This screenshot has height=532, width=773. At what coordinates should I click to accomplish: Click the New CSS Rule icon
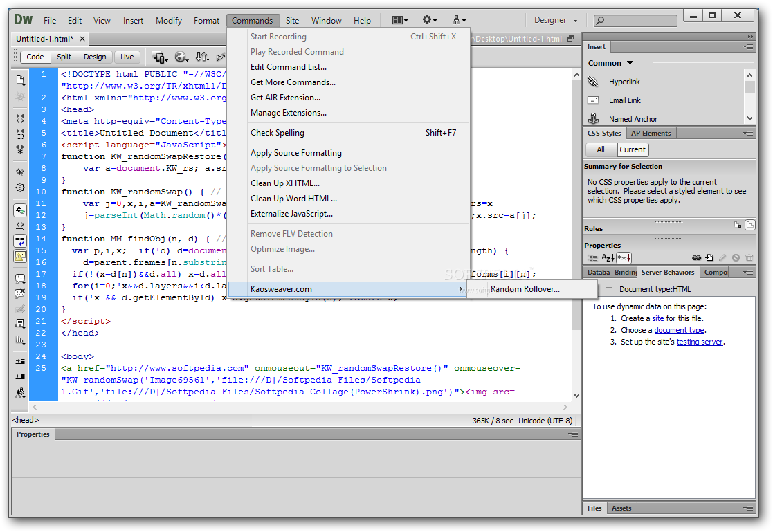(x=709, y=257)
